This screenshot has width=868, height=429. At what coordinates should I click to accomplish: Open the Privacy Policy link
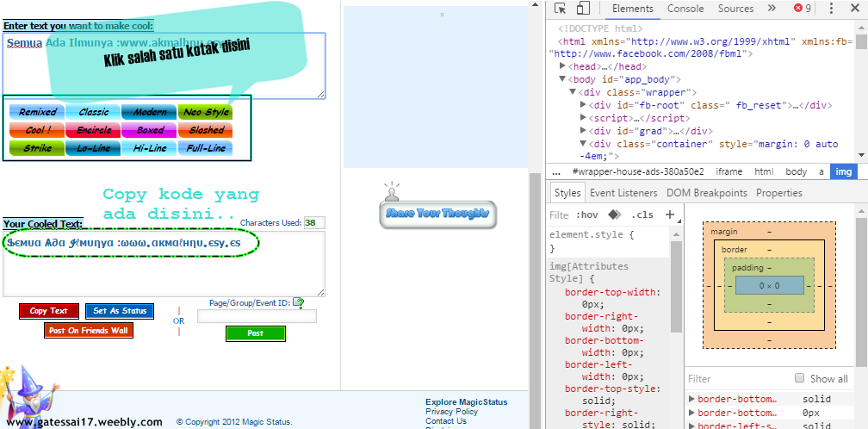[451, 411]
